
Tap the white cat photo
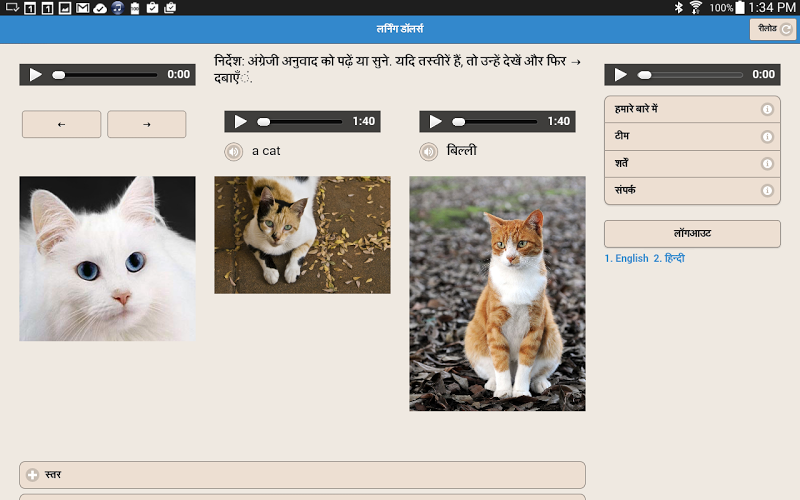107,259
